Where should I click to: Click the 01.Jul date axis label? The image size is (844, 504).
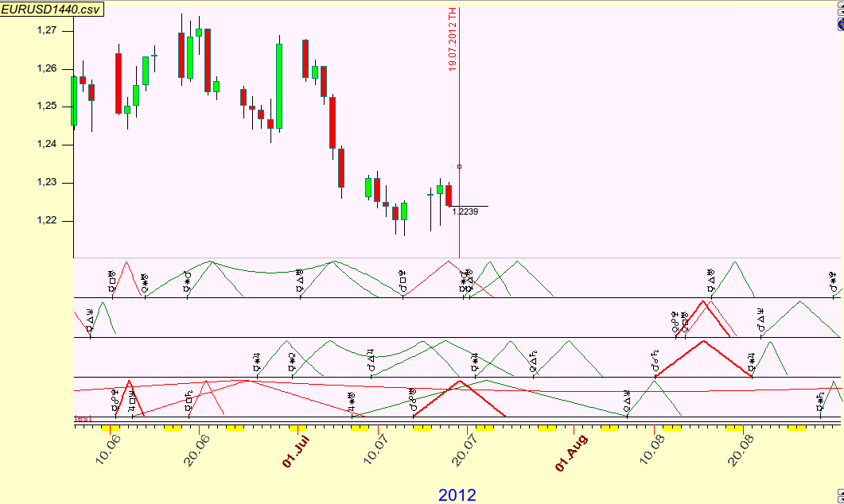coord(297,451)
